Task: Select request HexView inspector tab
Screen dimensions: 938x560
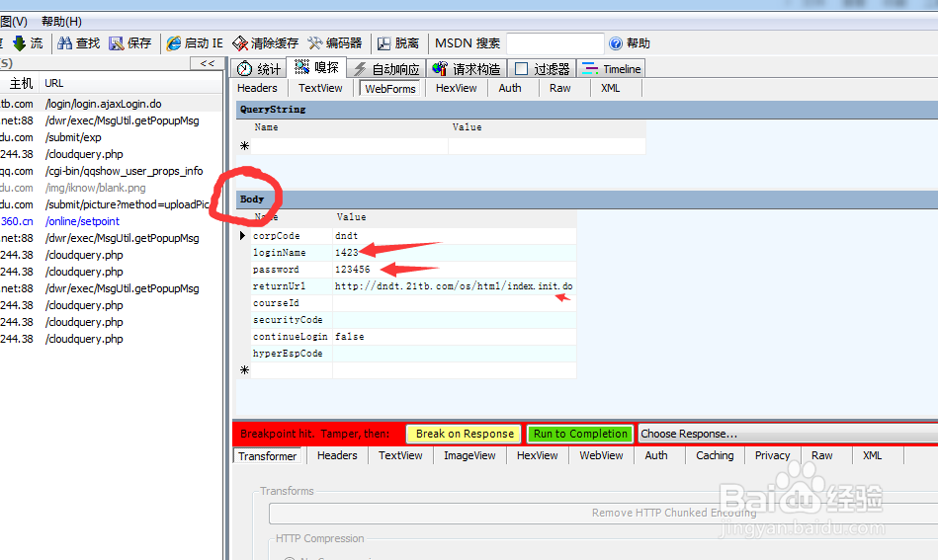Action: click(x=456, y=88)
